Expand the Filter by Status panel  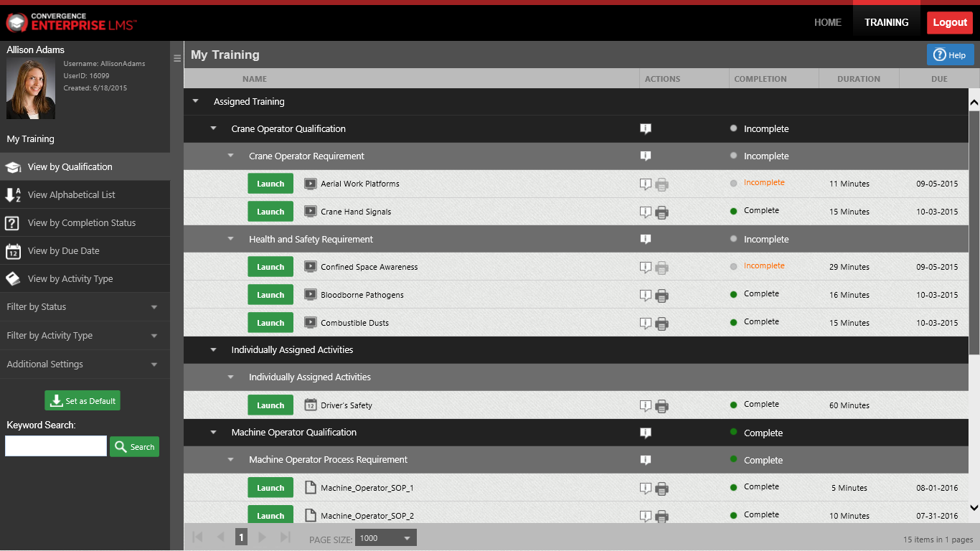[85, 307]
